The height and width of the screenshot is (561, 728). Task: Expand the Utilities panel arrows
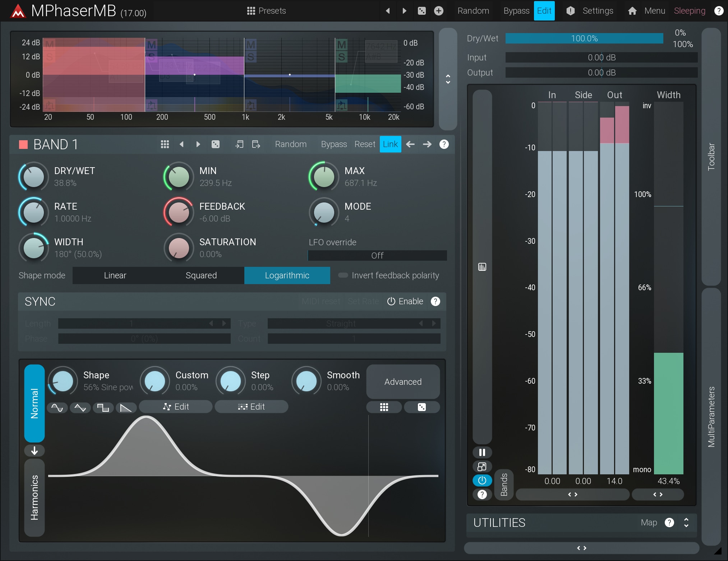(x=686, y=523)
